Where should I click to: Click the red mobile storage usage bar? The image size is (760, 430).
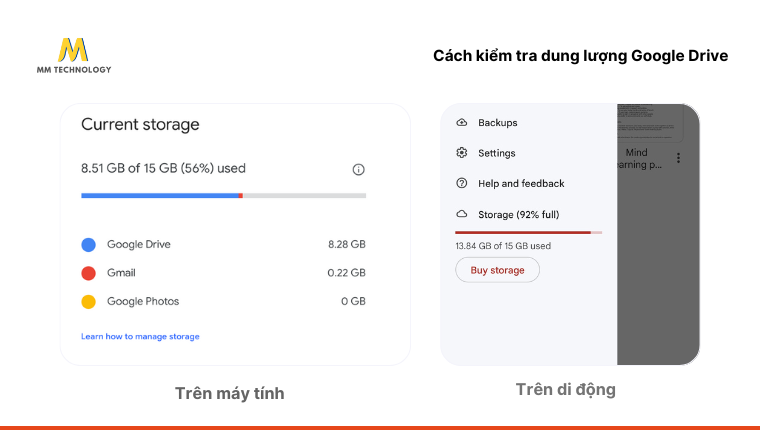point(528,233)
